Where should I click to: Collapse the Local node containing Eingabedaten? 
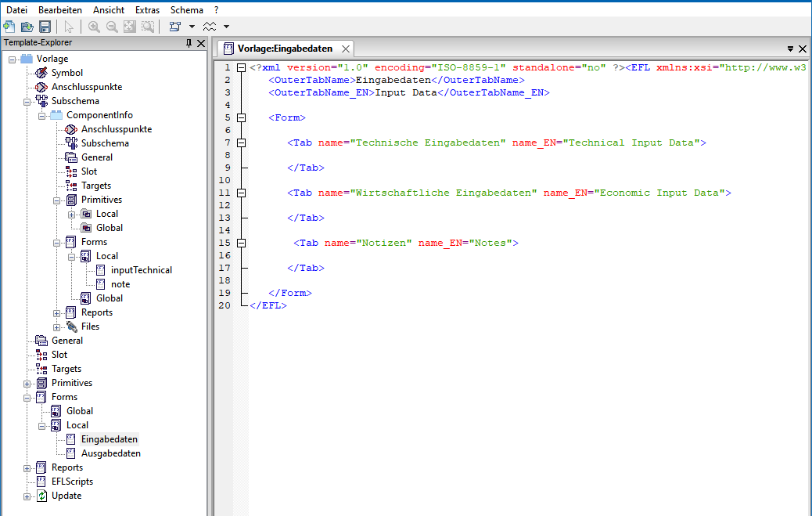pos(42,426)
